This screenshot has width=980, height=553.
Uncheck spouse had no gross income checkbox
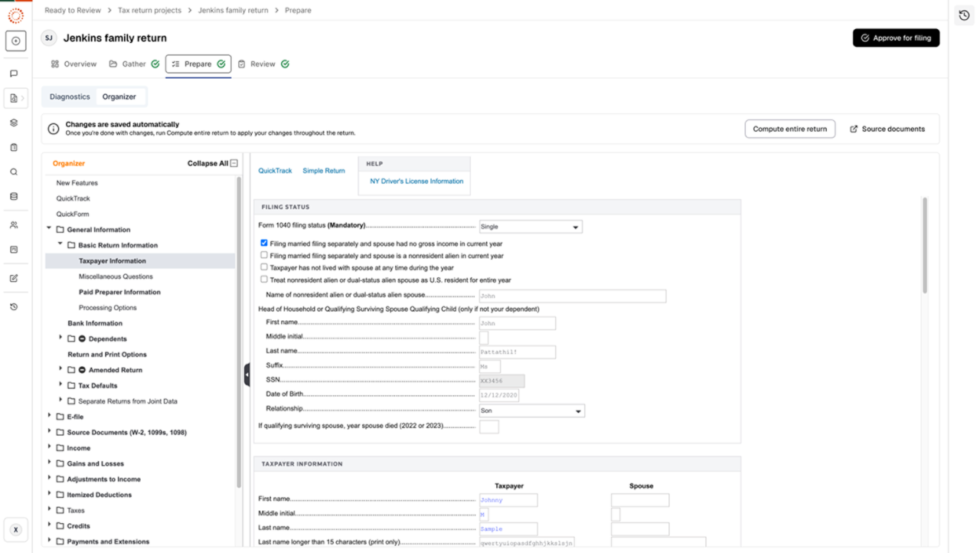(x=264, y=243)
